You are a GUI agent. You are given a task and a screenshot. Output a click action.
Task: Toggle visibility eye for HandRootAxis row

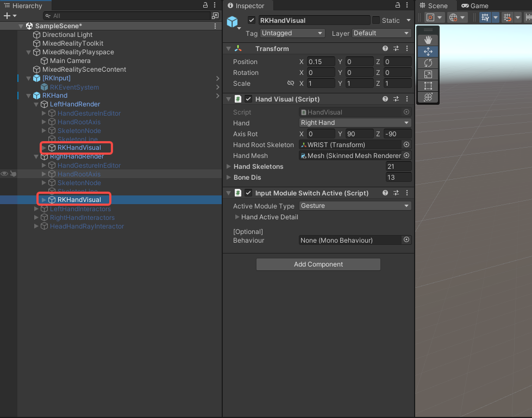pos(4,174)
